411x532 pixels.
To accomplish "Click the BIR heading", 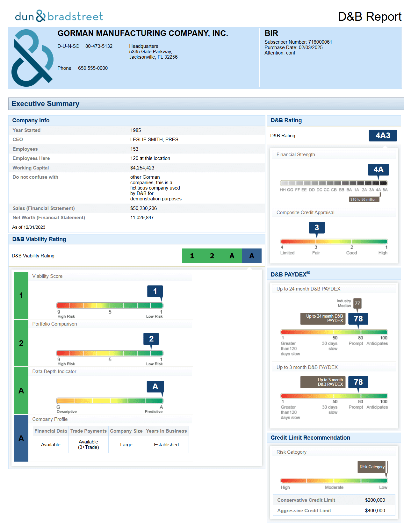I will (271, 33).
